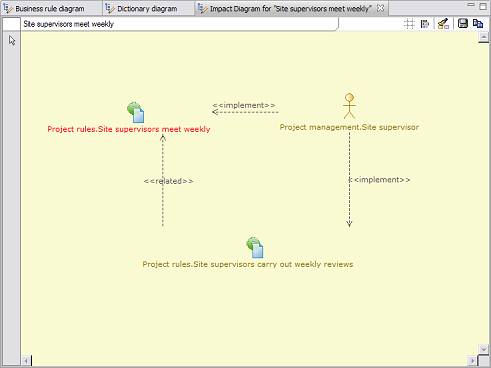Select the Impact Diagram for "Site supervisors meet weekly" tab
The height and width of the screenshot is (368, 491).
(290, 8)
